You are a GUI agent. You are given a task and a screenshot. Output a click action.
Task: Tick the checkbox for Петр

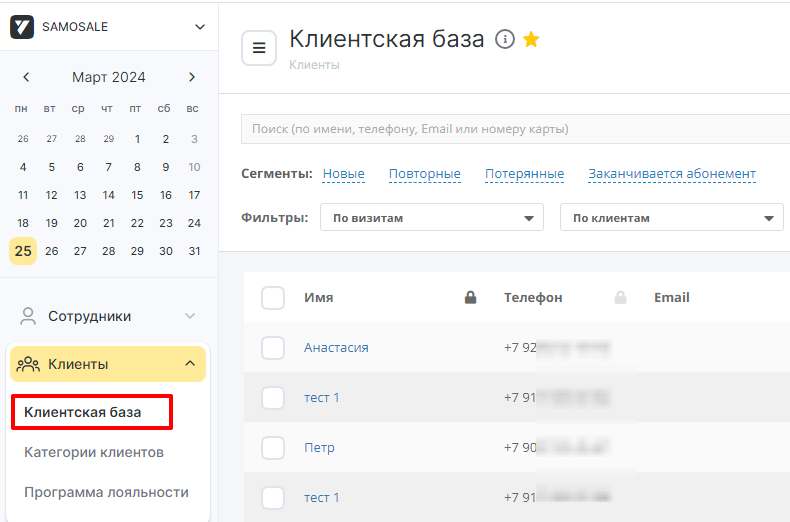coord(273,448)
